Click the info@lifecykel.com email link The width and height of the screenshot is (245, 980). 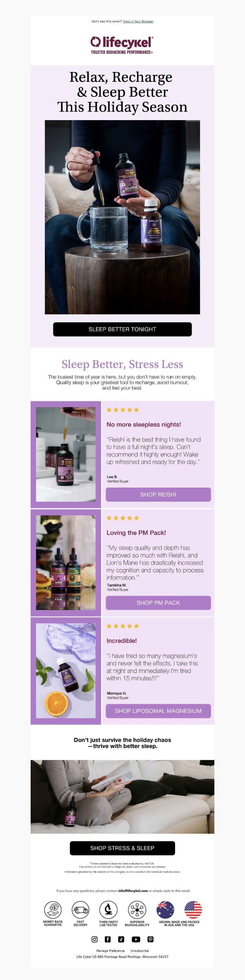[x=133, y=891]
